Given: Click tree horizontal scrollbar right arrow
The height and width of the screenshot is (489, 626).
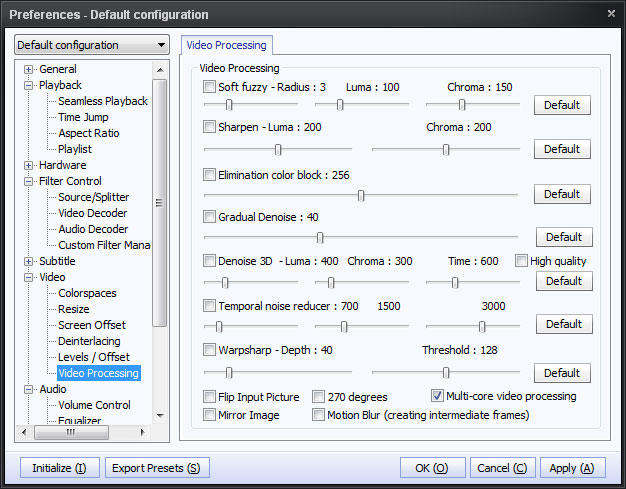Looking at the screenshot, I should click(x=142, y=432).
